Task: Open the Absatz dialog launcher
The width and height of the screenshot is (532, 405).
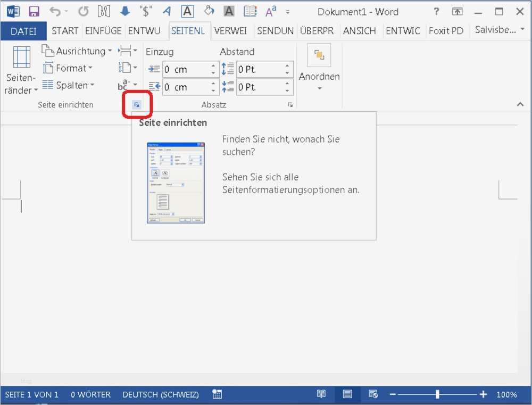Action: coord(290,105)
